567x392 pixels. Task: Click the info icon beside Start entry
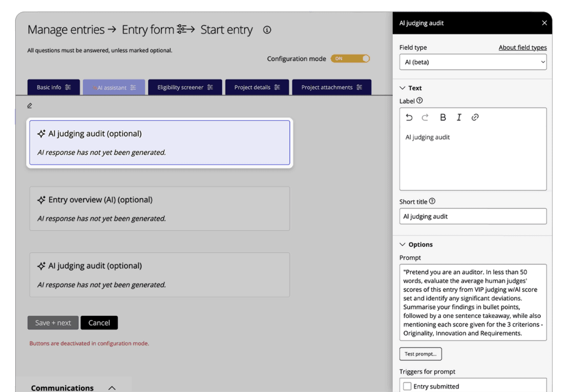click(267, 30)
